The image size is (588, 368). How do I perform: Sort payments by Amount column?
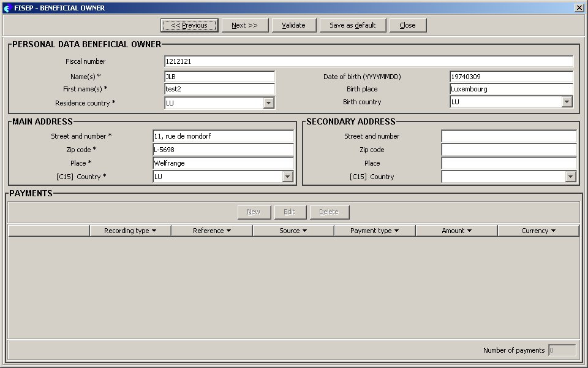coord(456,231)
